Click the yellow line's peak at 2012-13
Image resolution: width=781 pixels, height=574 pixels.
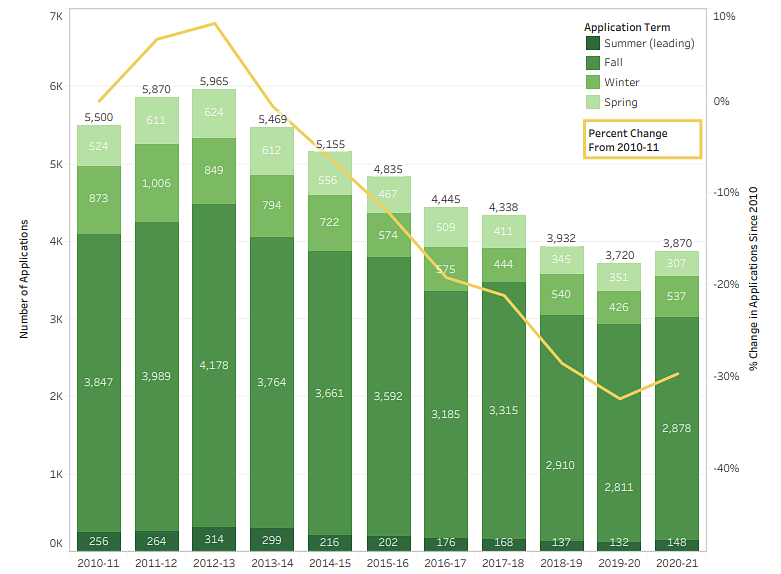(214, 24)
